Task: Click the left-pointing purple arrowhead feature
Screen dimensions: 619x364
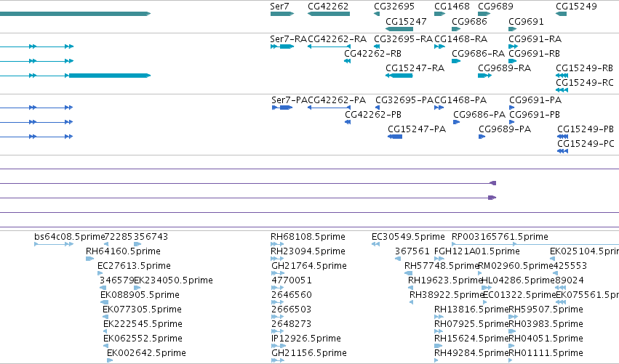Action: tap(492, 183)
